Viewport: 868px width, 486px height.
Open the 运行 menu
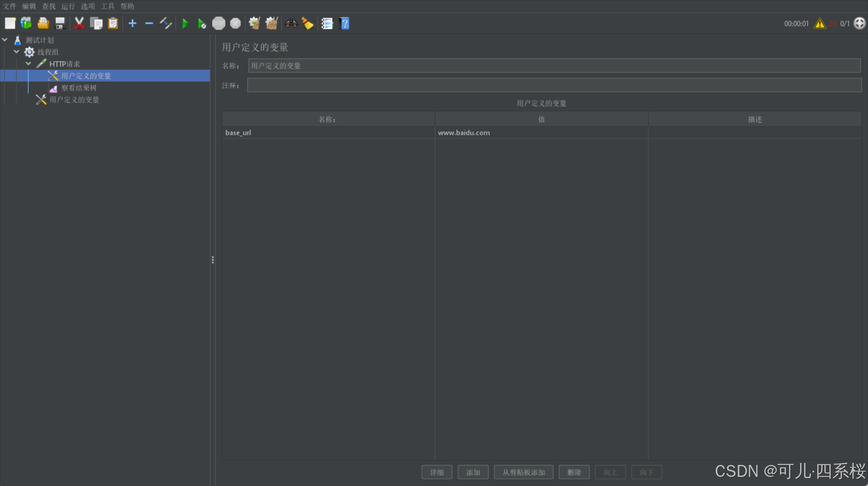(68, 6)
